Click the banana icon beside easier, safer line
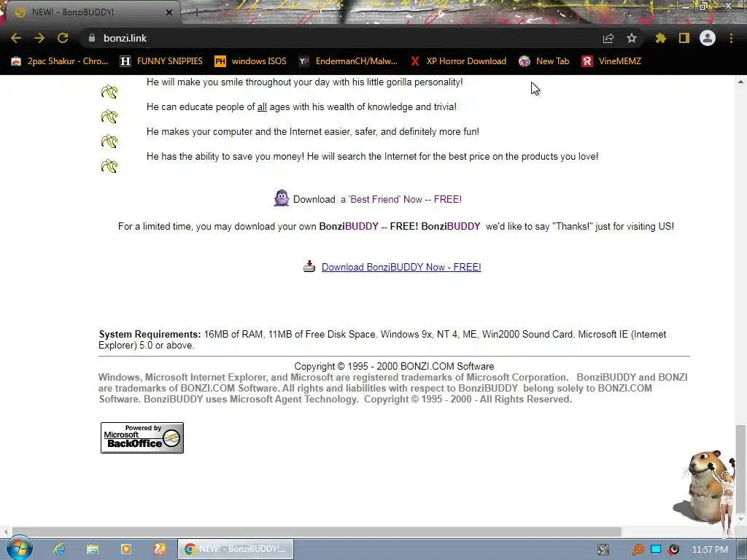The height and width of the screenshot is (560, 747). pyautogui.click(x=109, y=141)
